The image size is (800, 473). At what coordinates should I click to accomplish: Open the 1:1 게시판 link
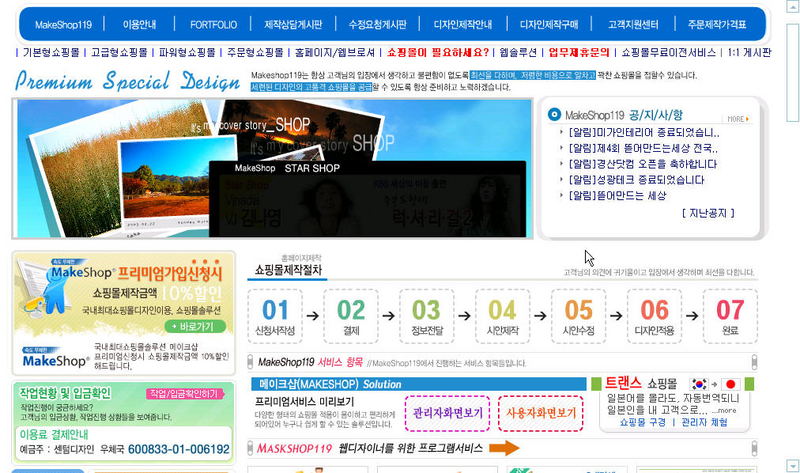point(749,52)
